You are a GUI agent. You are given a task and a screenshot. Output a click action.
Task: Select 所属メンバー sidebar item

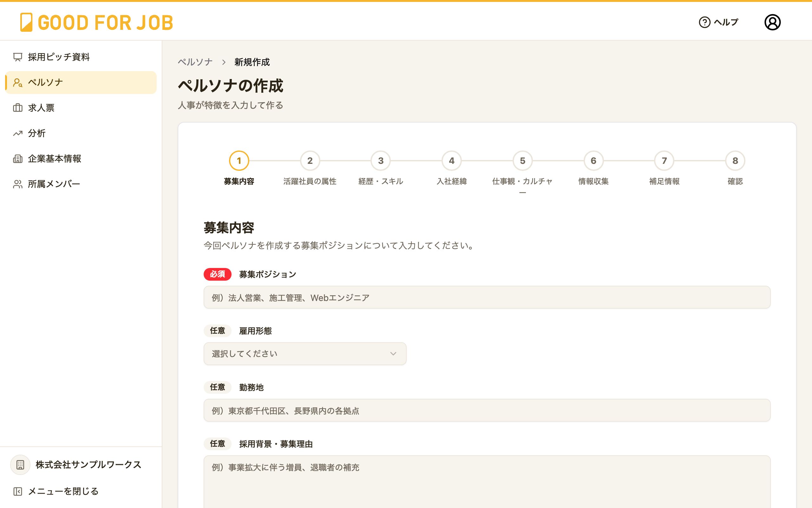81,184
